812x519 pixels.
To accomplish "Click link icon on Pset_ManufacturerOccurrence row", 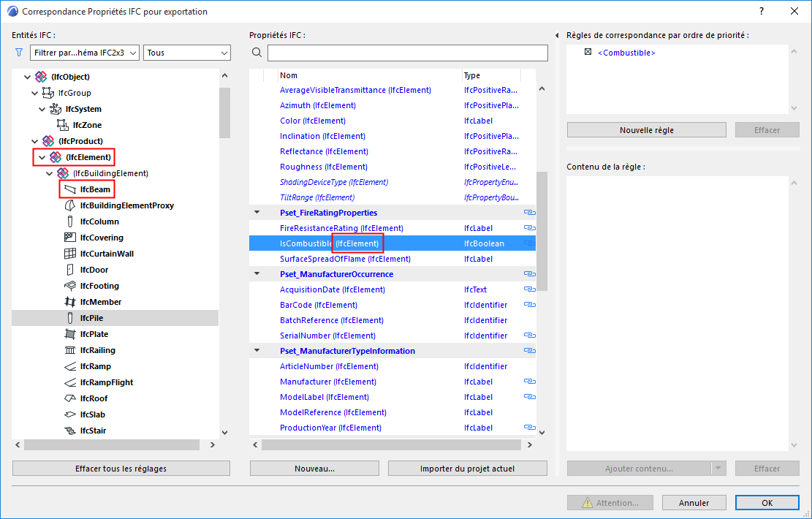I will (529, 274).
